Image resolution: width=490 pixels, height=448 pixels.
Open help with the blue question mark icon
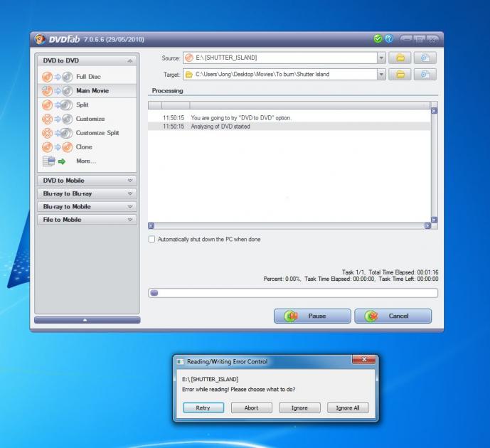coord(389,38)
